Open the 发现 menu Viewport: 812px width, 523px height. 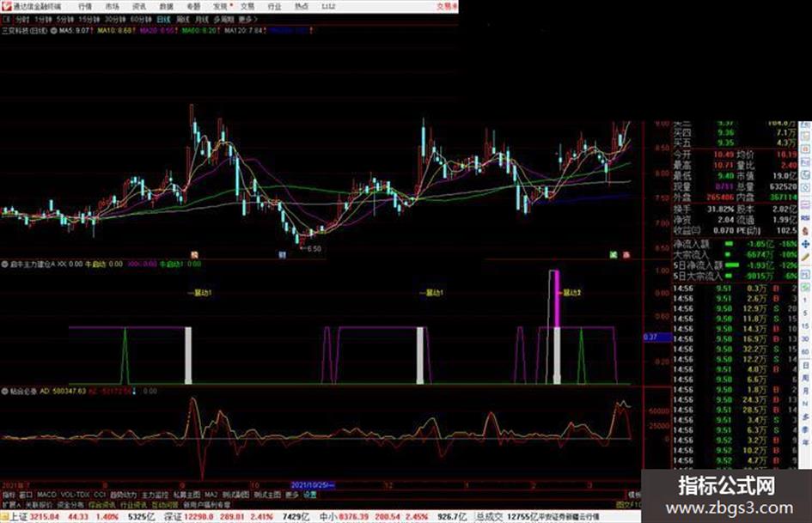[221, 7]
